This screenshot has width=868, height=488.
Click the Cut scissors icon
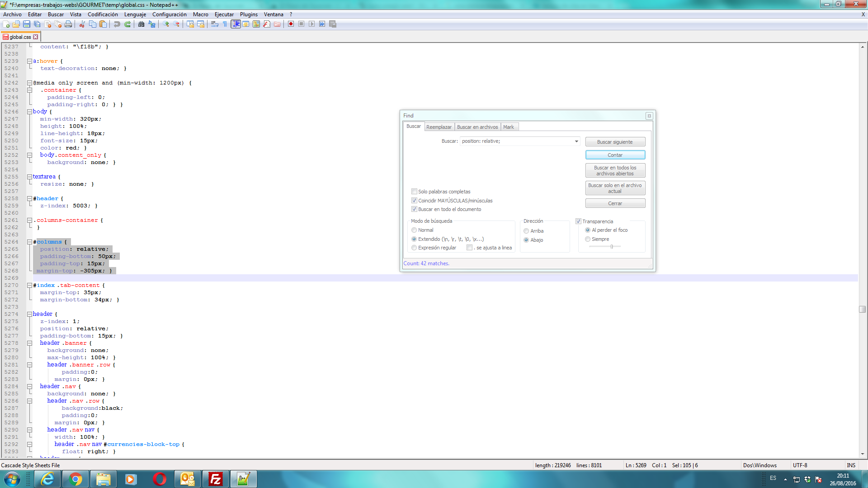[82, 24]
